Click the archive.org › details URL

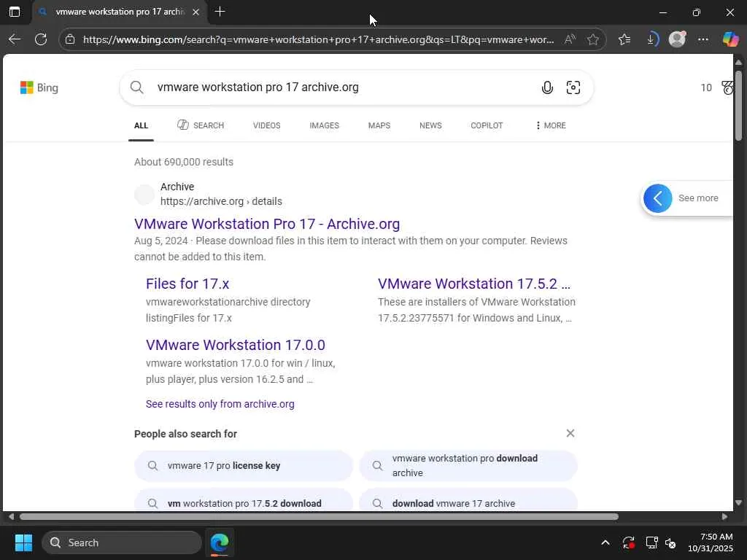pyautogui.click(x=221, y=201)
